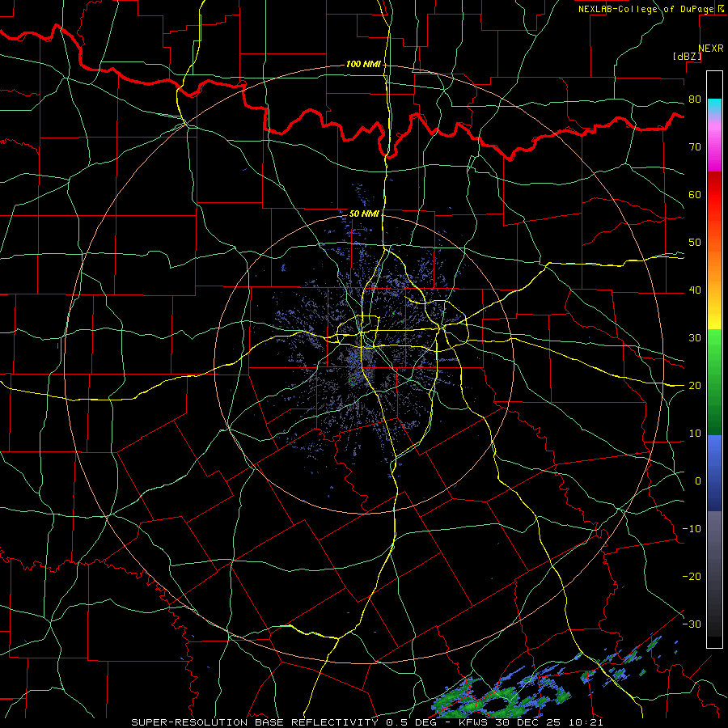Image resolution: width=728 pixels, height=728 pixels.
Task: Select the 60 dBZ scale value
Action: [695, 194]
